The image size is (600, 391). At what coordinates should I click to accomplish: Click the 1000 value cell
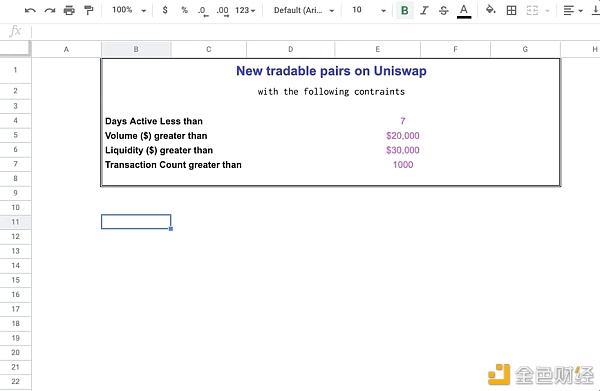403,165
